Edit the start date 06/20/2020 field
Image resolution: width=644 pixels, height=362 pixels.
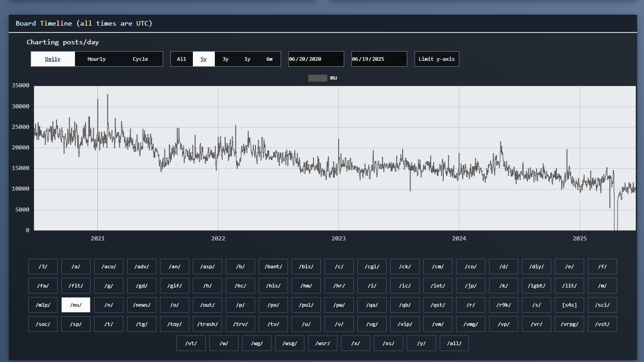tap(316, 59)
